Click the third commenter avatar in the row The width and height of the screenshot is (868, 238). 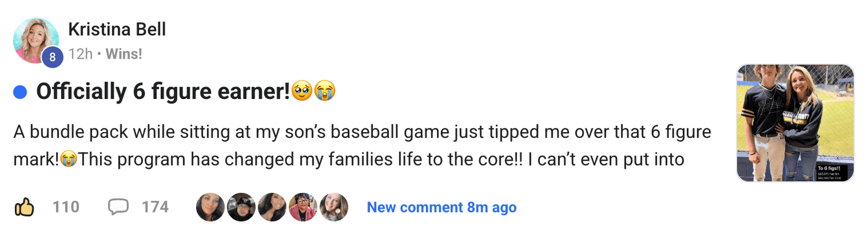point(272,207)
